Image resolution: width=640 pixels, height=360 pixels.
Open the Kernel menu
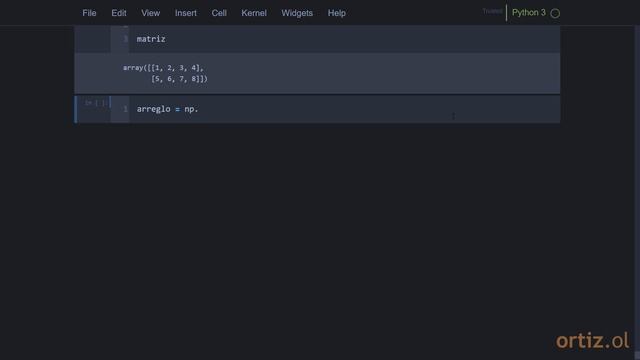254,13
